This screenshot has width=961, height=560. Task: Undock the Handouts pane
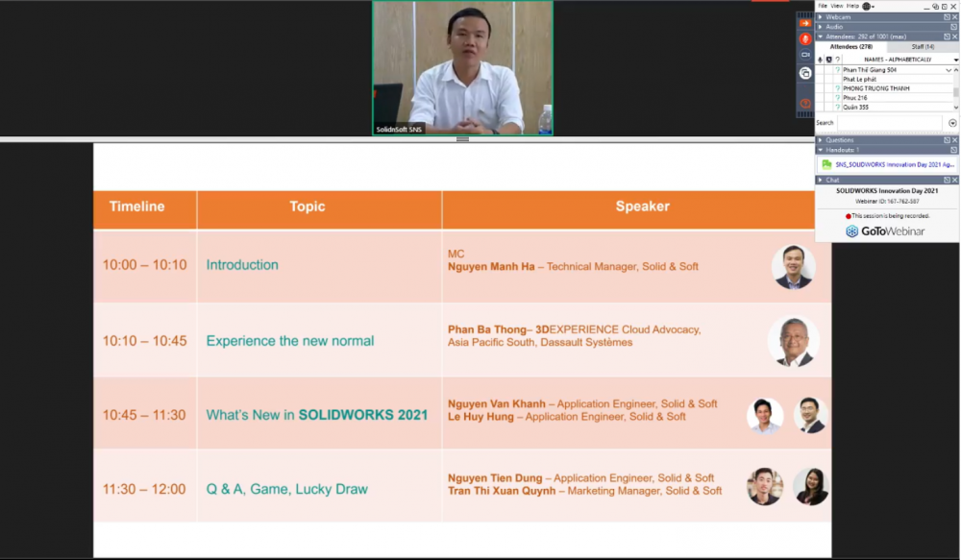[954, 150]
